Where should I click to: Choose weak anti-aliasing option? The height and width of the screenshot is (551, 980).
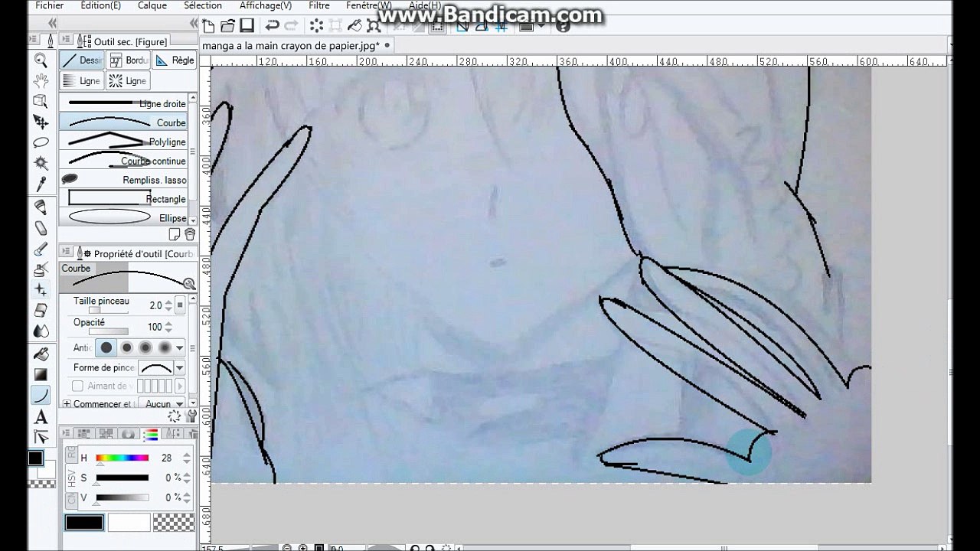[126, 347]
